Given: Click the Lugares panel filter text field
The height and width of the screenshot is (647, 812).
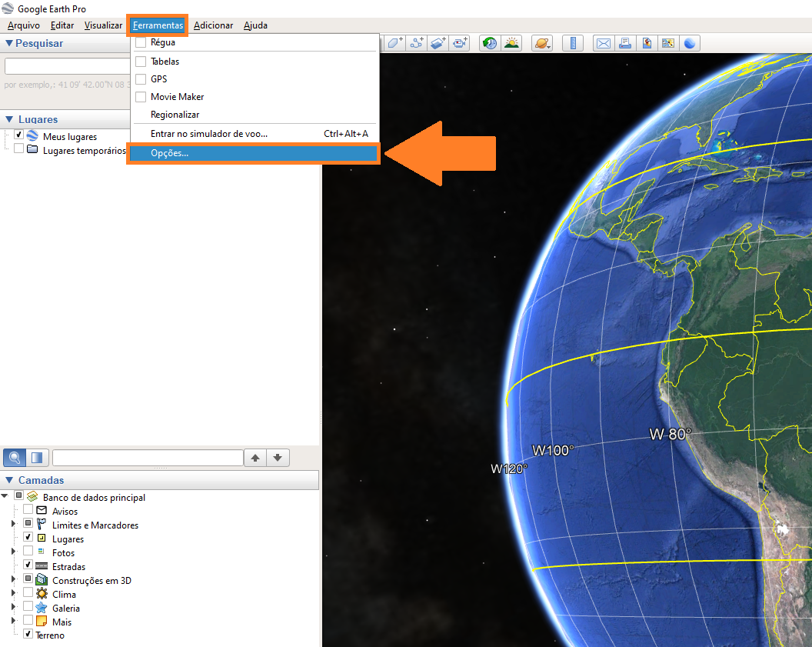Looking at the screenshot, I should pyautogui.click(x=147, y=458).
